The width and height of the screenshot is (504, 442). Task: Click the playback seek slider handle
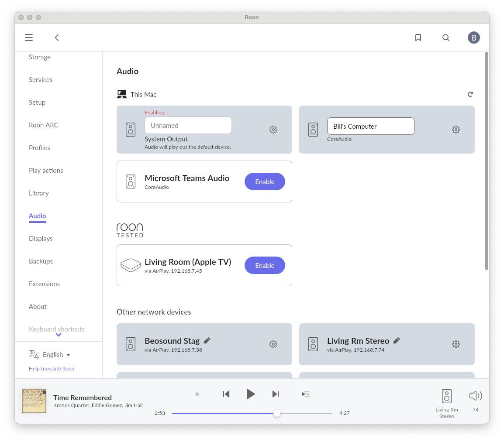click(x=277, y=413)
